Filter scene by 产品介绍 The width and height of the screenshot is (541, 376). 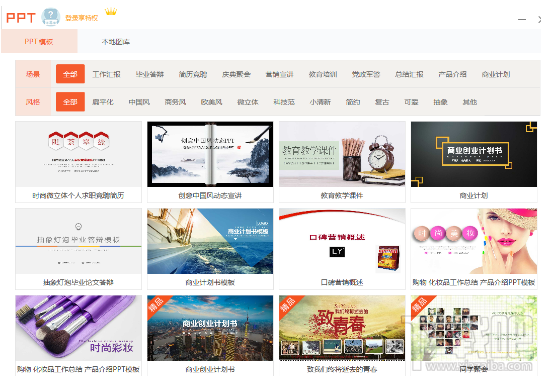point(453,74)
